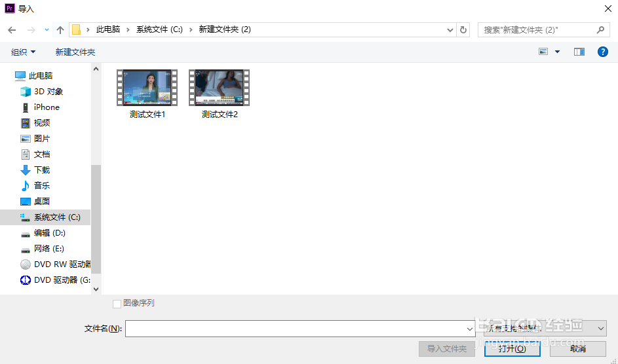Click the forward navigation arrow
The width and height of the screenshot is (618, 364).
pyautogui.click(x=31, y=30)
